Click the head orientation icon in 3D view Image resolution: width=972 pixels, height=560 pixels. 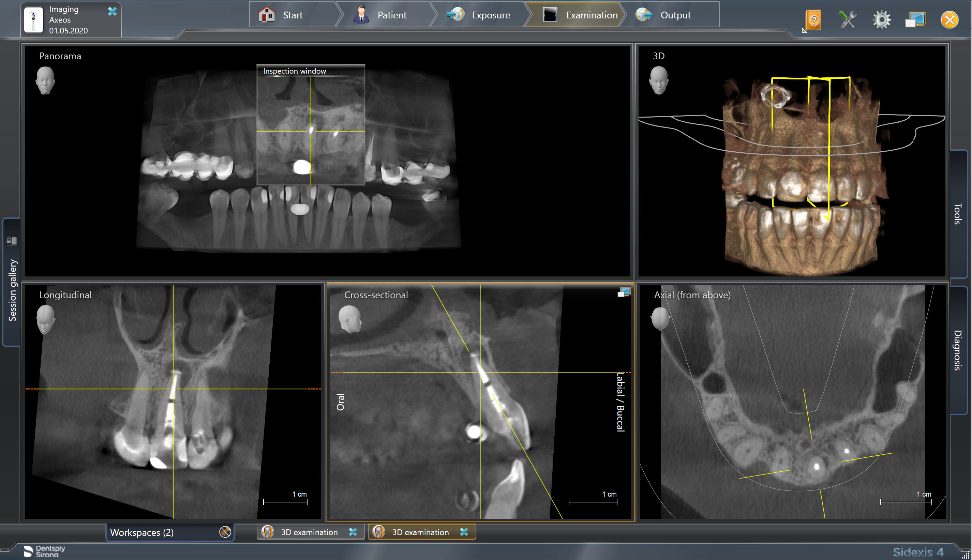659,80
